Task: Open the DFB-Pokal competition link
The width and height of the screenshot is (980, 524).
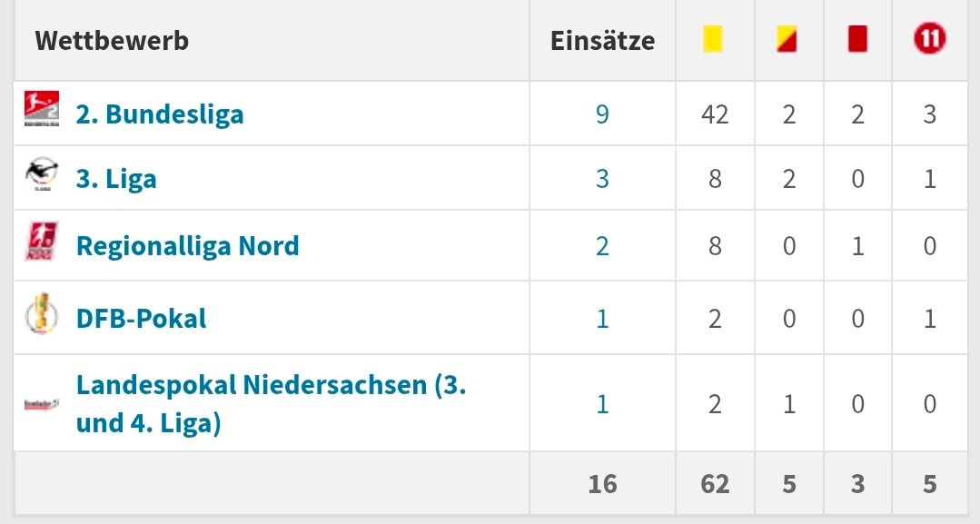Action: [x=141, y=319]
